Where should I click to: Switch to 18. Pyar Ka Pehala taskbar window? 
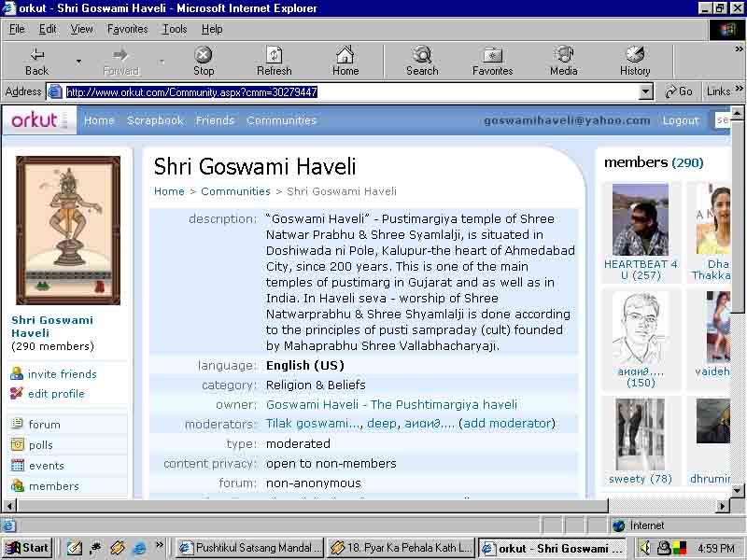click(401, 548)
